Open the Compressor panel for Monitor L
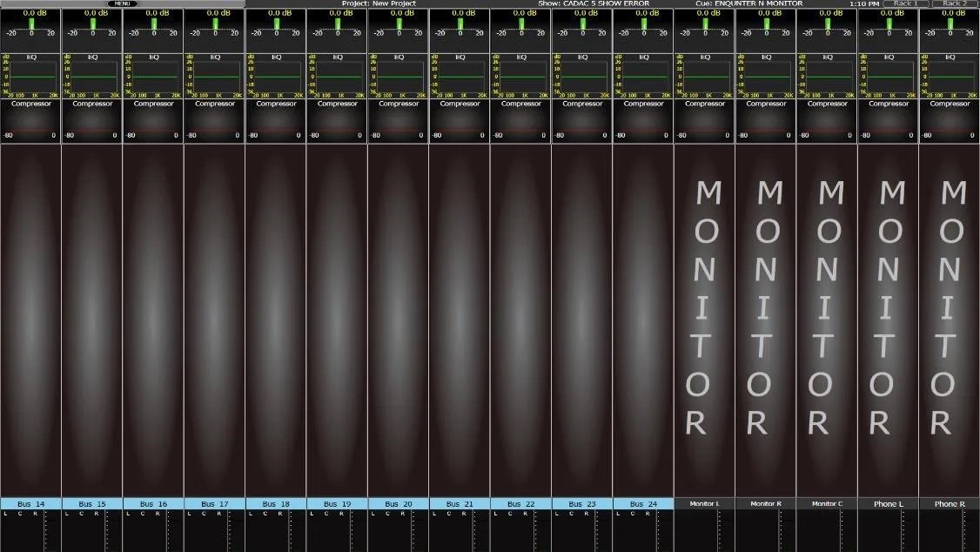980x552 pixels. pyautogui.click(x=704, y=121)
